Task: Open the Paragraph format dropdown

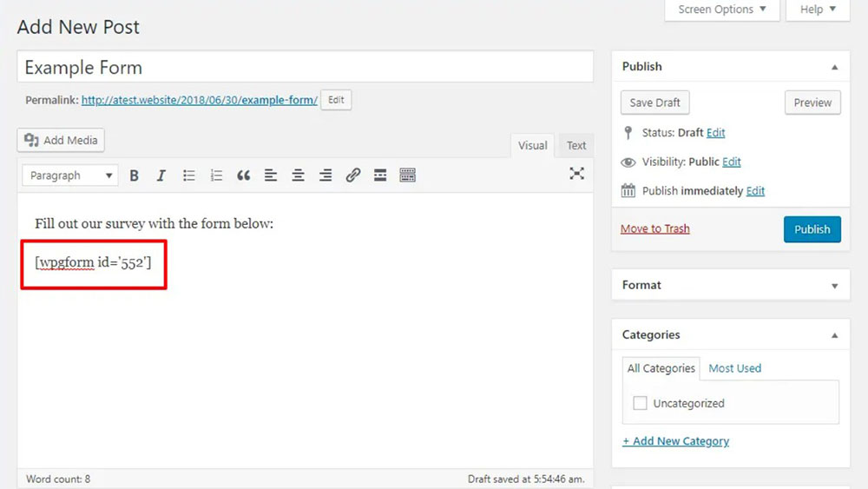Action: [70, 175]
